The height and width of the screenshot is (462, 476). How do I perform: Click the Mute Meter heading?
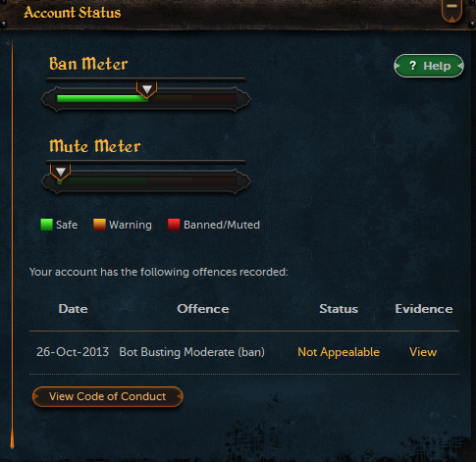[x=95, y=146]
